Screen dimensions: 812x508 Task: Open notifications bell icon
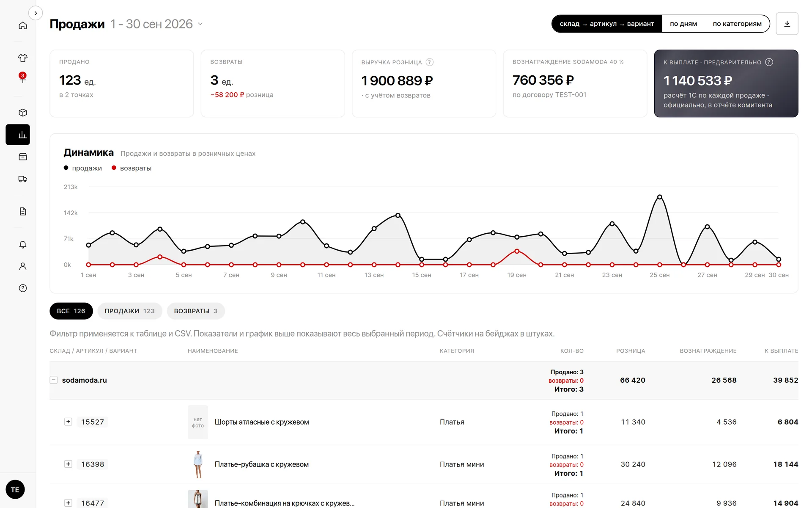click(x=23, y=245)
